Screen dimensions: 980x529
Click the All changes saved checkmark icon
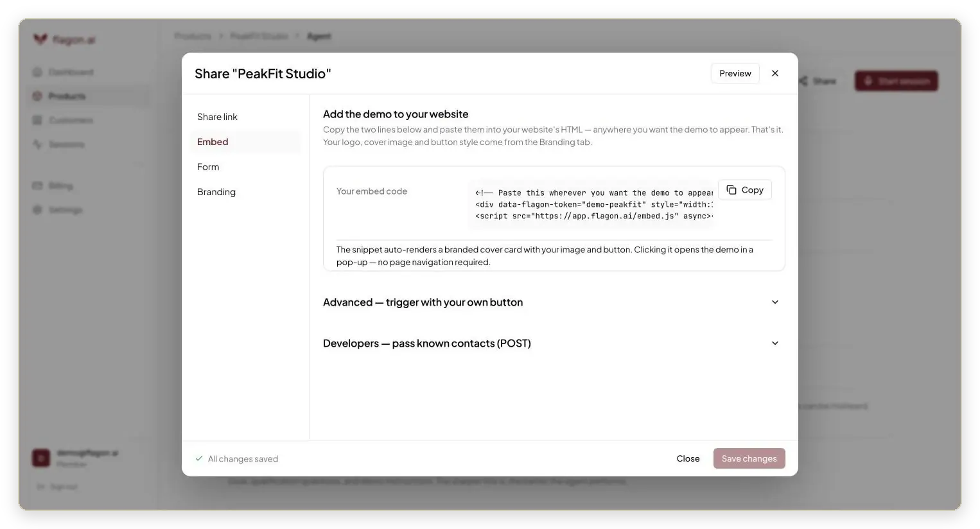coord(199,458)
